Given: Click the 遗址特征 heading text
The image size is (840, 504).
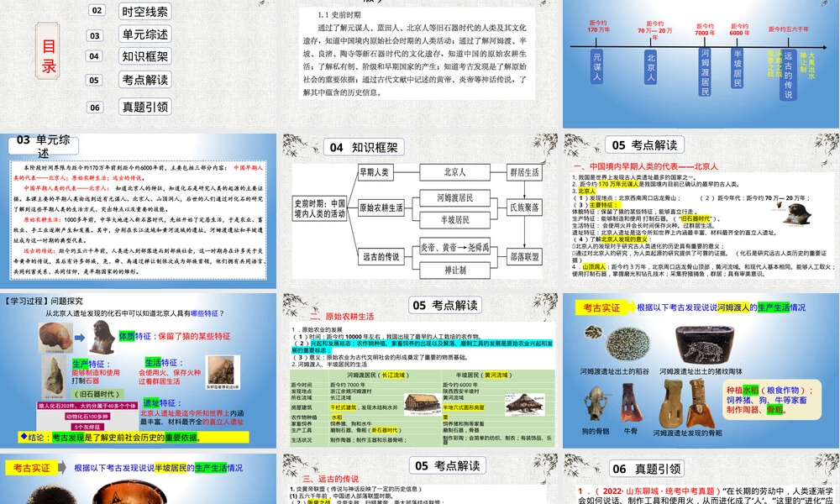Looking at the screenshot, I should pos(162,402).
